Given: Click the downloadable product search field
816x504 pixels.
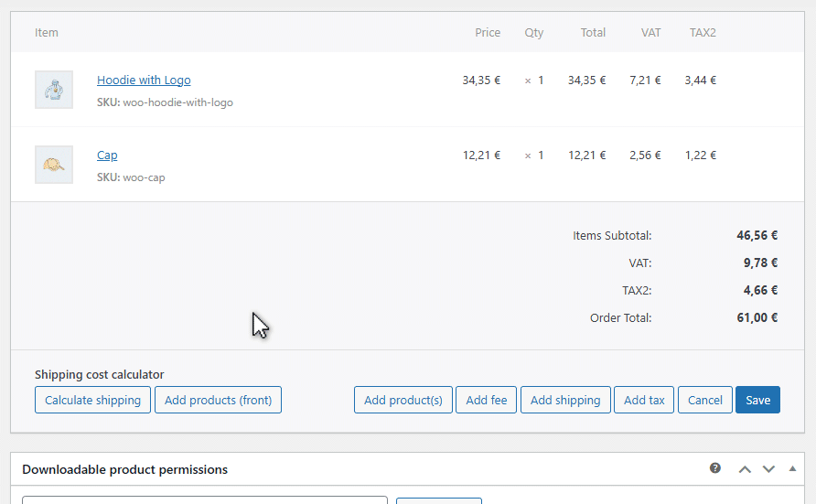Looking at the screenshot, I should pyautogui.click(x=205, y=499).
